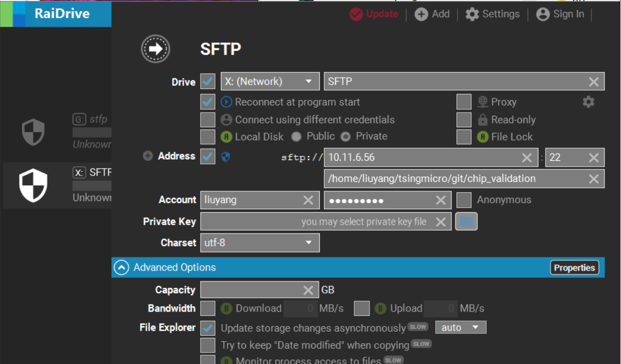Click the Download green B badge icon

click(x=226, y=308)
